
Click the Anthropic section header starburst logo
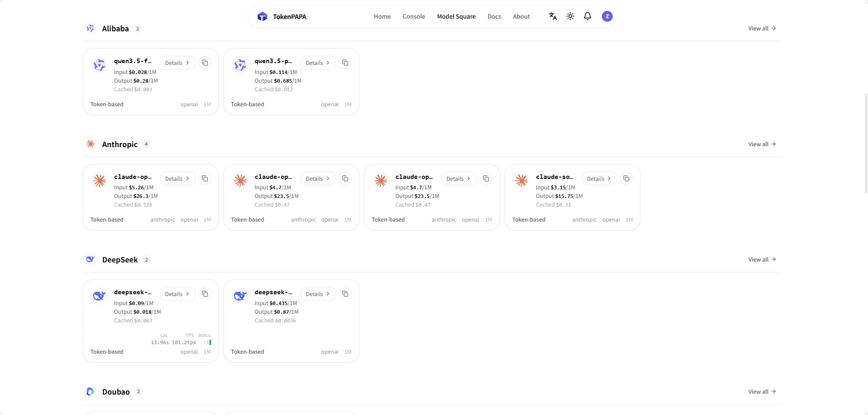[x=90, y=144]
